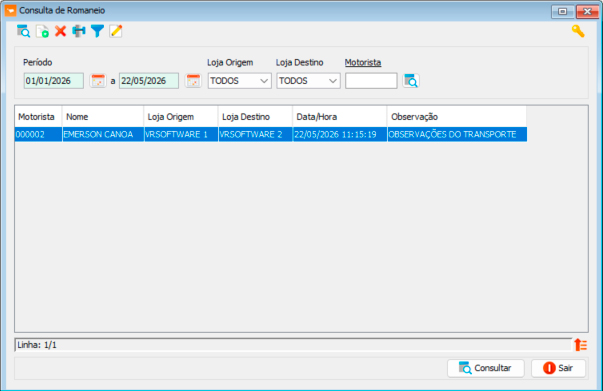Sort by the Loja Origem column header
The width and height of the screenshot is (603, 391).
pos(181,116)
